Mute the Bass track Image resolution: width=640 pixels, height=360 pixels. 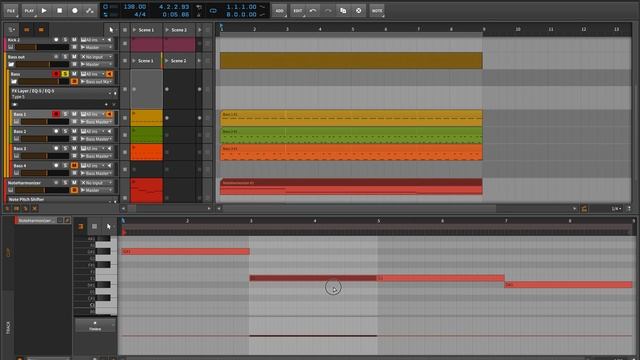[74, 74]
